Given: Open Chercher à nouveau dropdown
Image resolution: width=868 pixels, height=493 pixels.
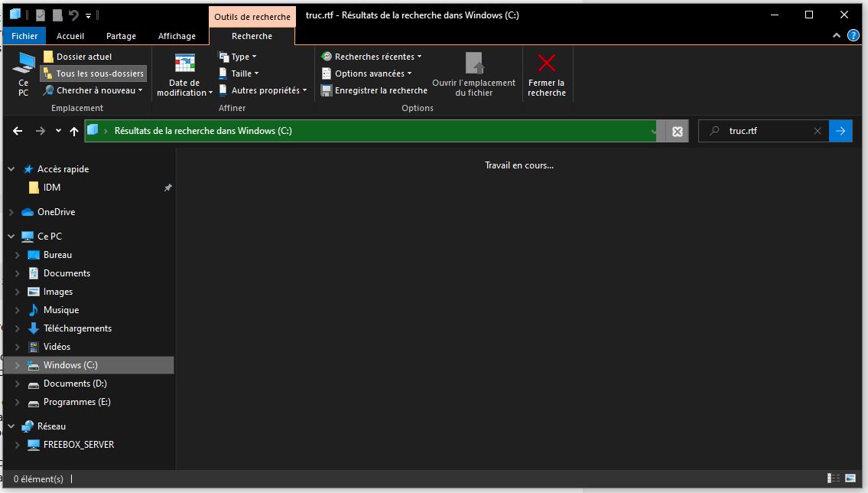Looking at the screenshot, I should click(93, 90).
